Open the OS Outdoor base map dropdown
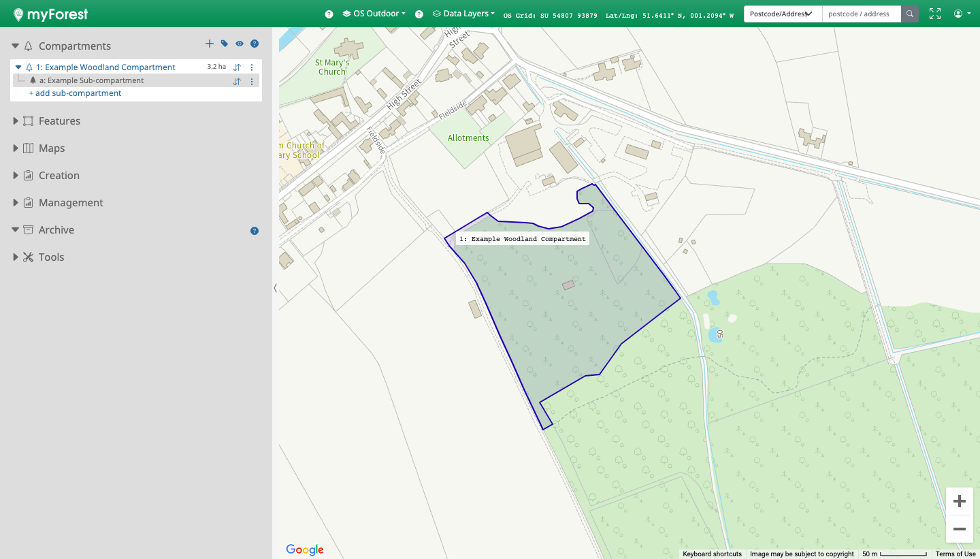980x559 pixels. pyautogui.click(x=374, y=14)
